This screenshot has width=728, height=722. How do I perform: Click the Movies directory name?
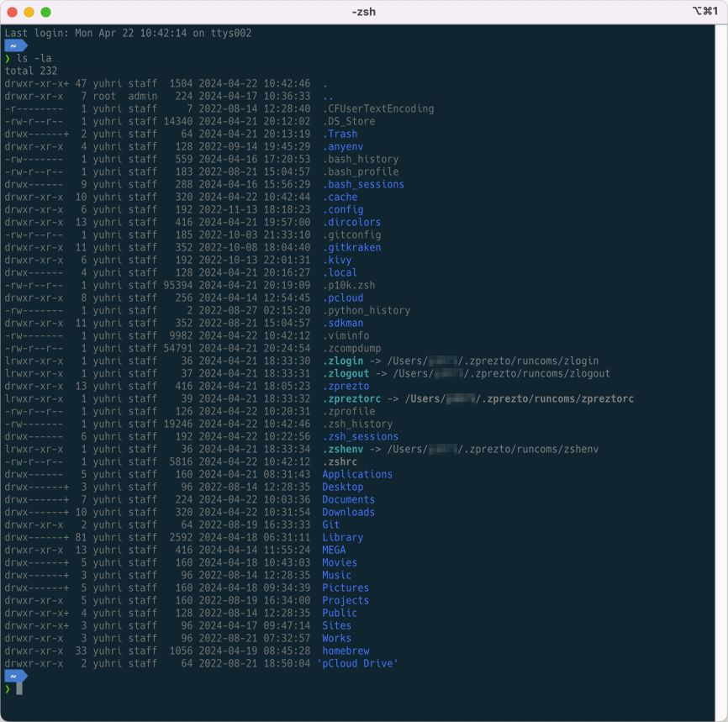tap(340, 563)
